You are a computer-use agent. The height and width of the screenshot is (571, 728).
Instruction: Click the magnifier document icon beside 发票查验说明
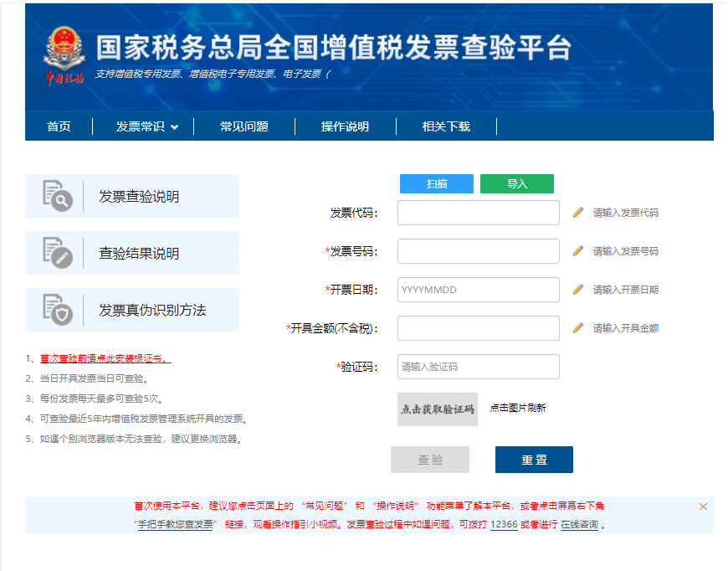click(58, 196)
